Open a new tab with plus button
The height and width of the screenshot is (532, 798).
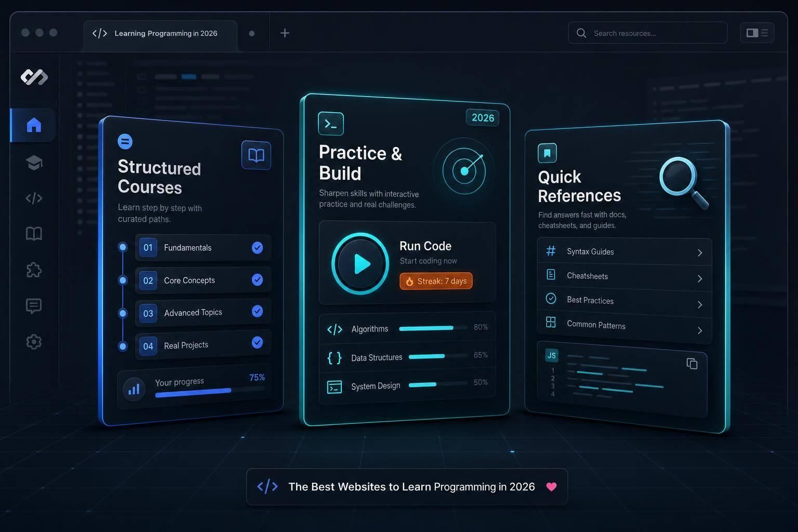click(x=285, y=33)
